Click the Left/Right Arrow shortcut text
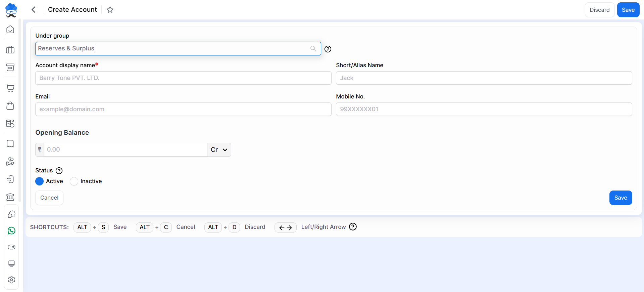Viewport: 644px width, 292px height. 324,227
